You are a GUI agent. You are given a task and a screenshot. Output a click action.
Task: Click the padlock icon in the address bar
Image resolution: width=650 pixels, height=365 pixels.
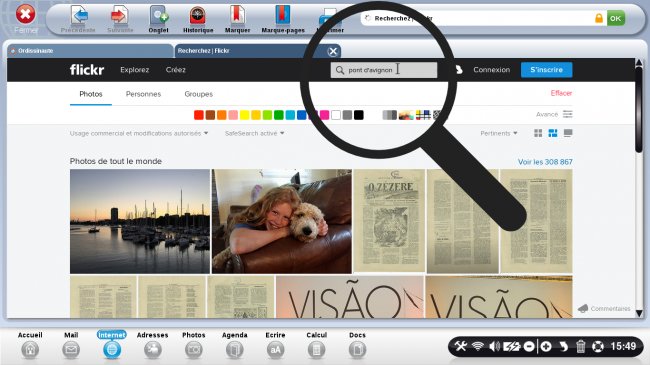pos(599,18)
